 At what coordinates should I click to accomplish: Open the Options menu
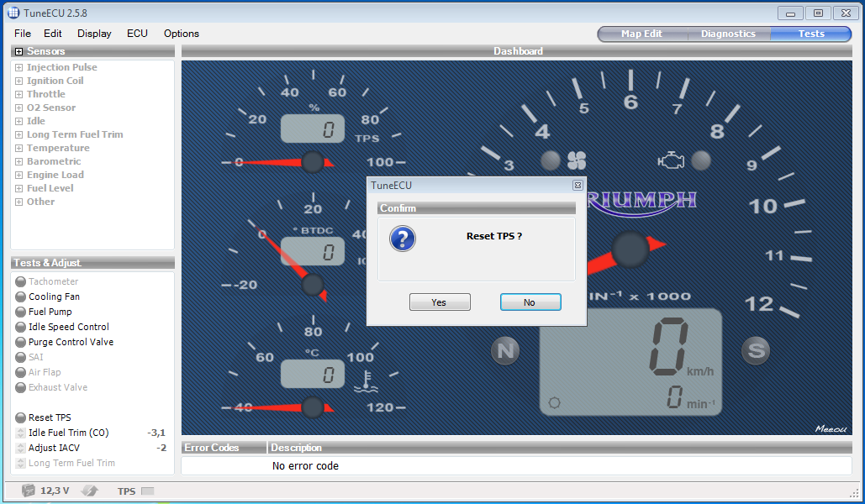click(x=182, y=34)
